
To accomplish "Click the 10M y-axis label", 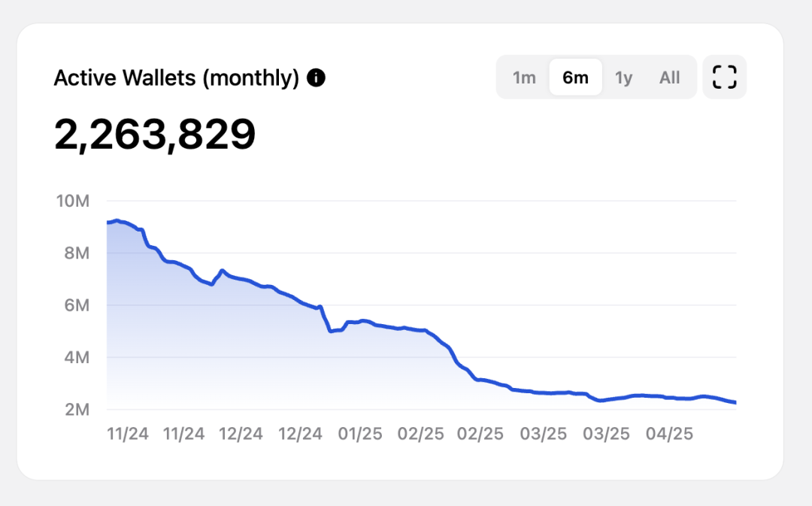I will [x=72, y=201].
